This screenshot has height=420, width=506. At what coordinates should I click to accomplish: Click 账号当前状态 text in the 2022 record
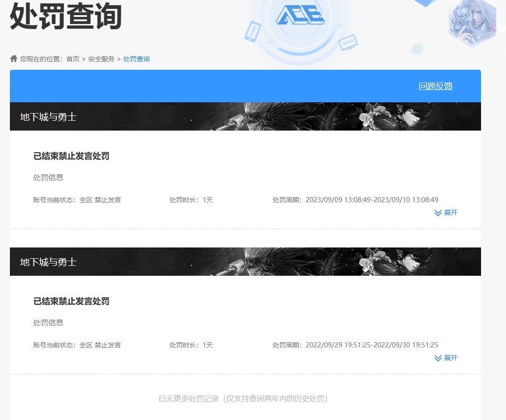point(77,345)
